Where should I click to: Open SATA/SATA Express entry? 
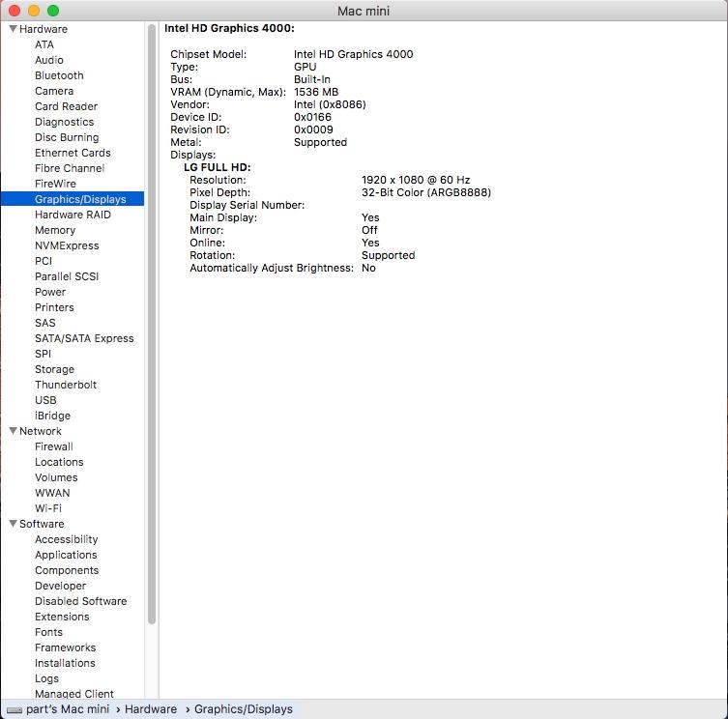(84, 338)
